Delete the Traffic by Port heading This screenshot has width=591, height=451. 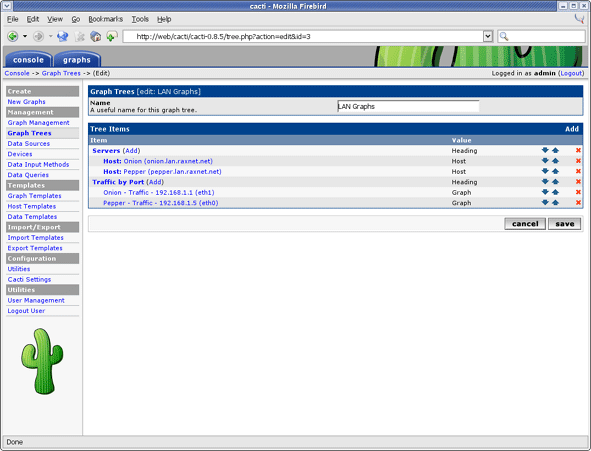(578, 182)
